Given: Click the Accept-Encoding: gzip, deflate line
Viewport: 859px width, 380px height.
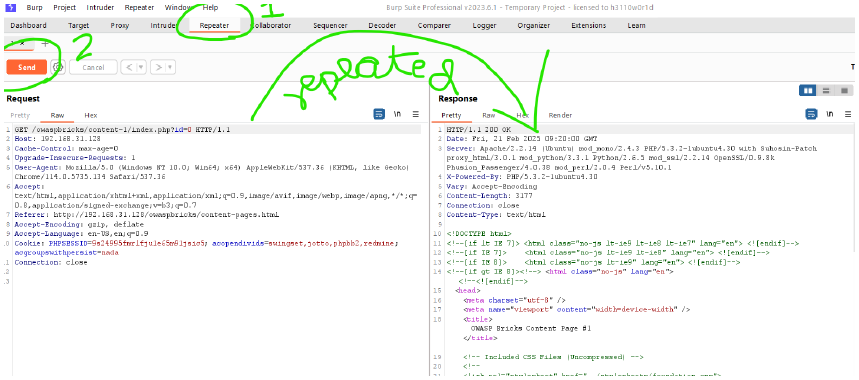Looking at the screenshot, I should tap(79, 224).
